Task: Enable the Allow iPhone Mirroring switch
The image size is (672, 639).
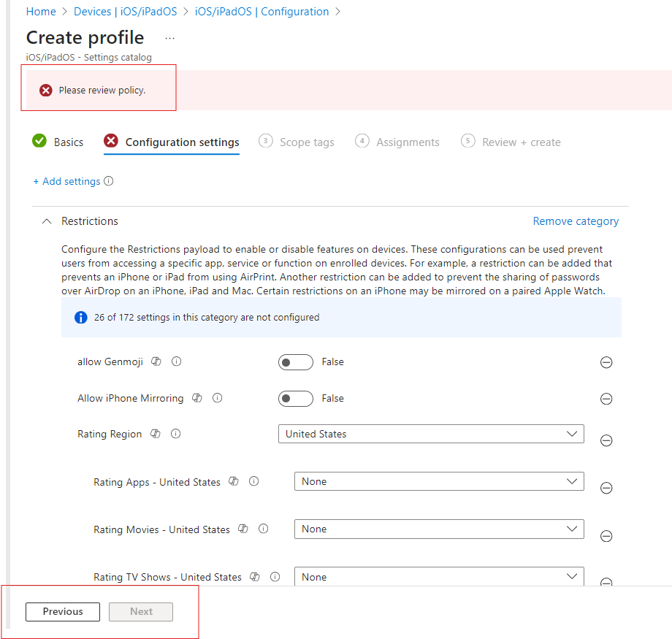Action: [x=296, y=398]
